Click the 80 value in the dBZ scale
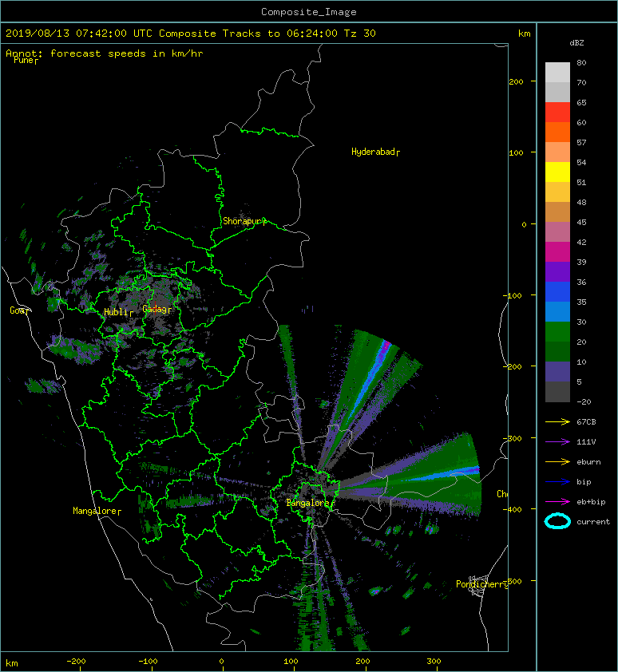This screenshot has width=618, height=672. (581, 62)
